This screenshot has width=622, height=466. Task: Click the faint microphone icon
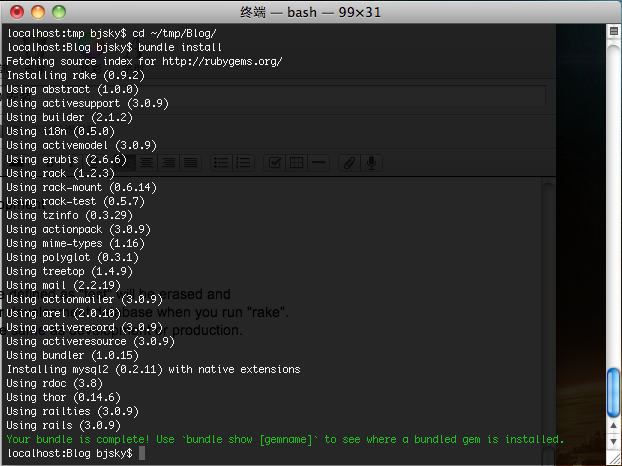pyautogui.click(x=371, y=163)
